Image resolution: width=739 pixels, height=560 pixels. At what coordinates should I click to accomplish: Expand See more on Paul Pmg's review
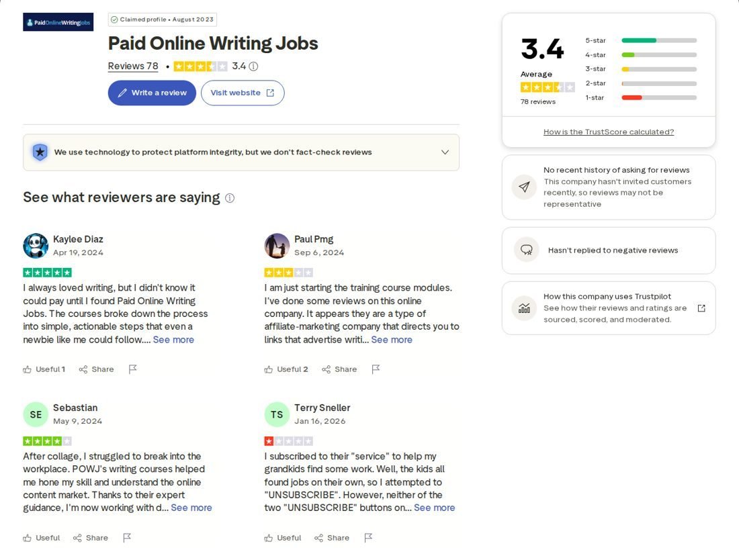pos(392,340)
